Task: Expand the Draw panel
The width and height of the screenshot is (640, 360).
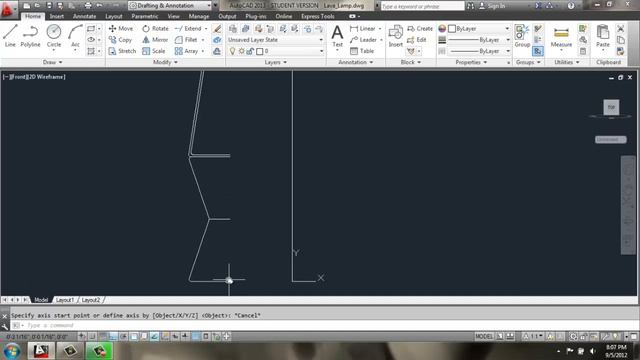Action: coord(53,62)
